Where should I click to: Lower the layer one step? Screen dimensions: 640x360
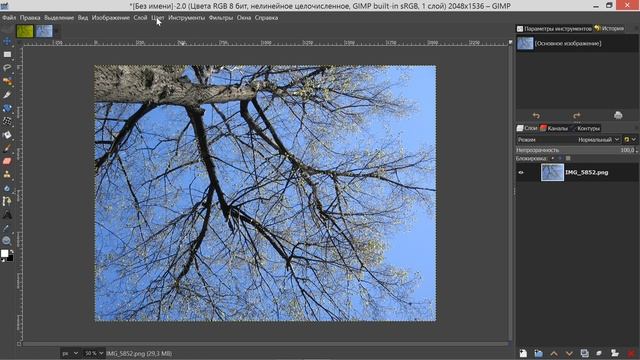(x=569, y=353)
